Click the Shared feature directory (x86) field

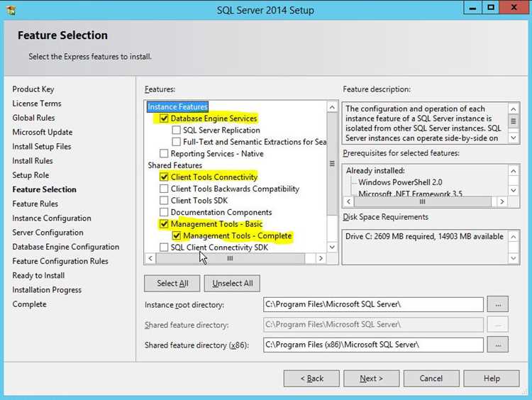pos(373,345)
